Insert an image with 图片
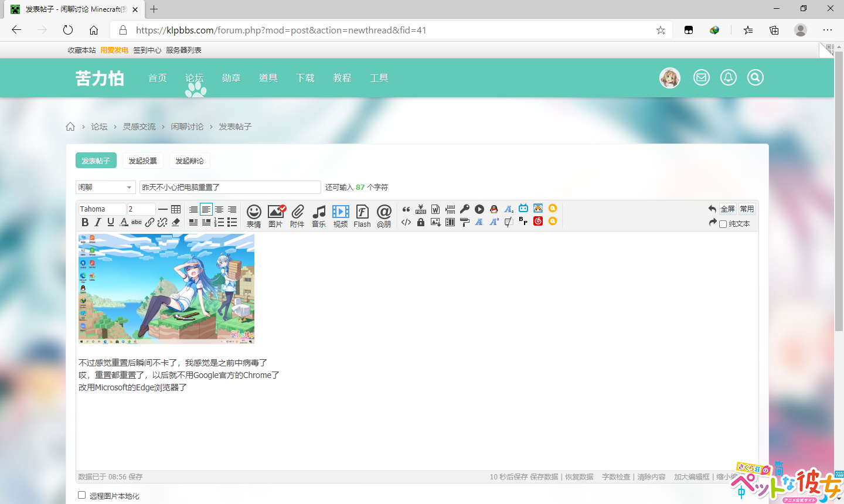844x504 pixels. 275,216
